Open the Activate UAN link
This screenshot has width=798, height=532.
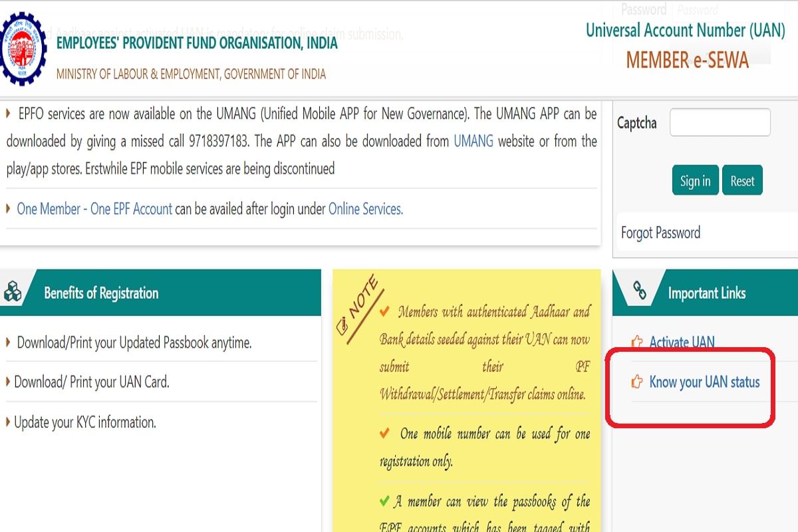682,342
